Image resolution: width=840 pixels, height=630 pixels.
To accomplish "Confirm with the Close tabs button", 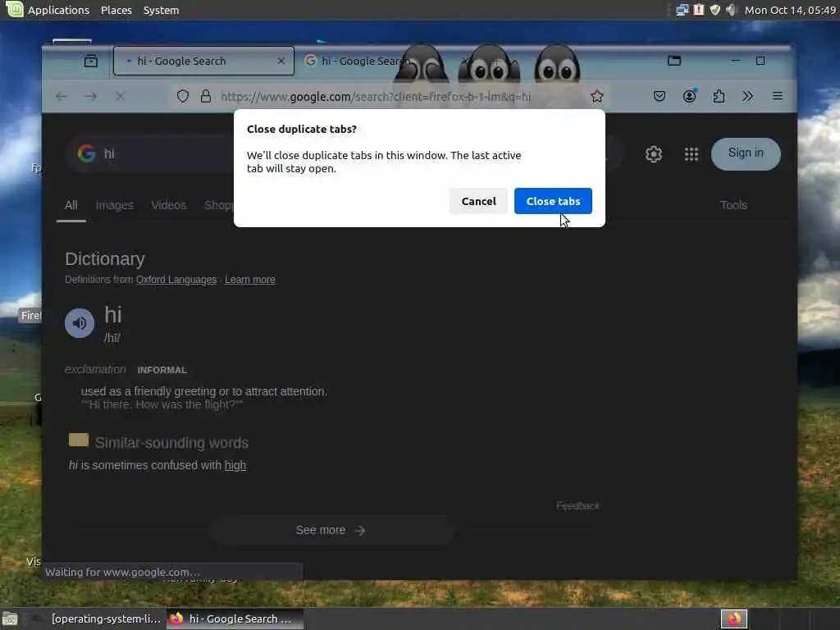I will [553, 201].
